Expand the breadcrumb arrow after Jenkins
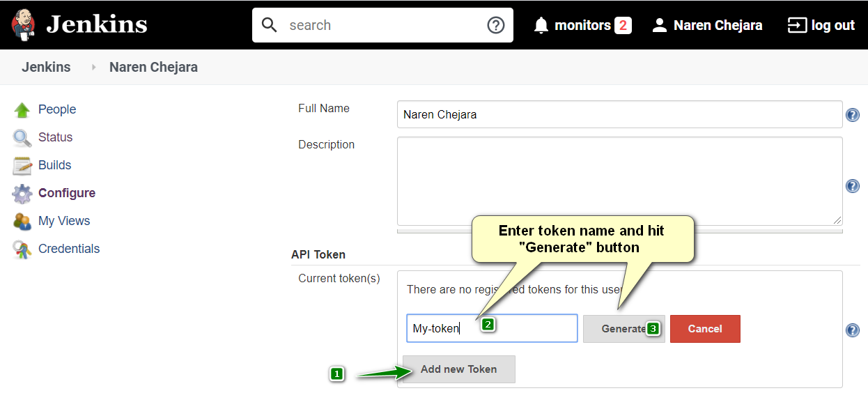Image resolution: width=868 pixels, height=393 pixels. (94, 68)
